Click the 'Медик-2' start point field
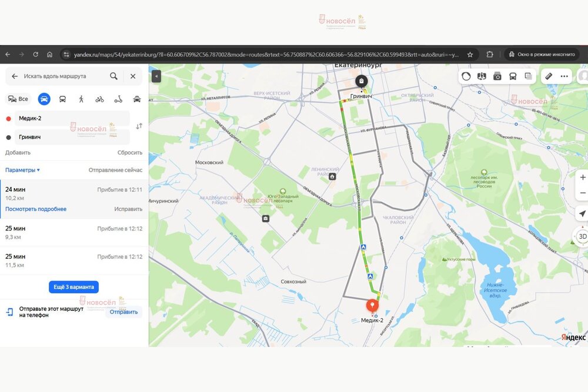Screen dimensions: 588x392 click(72, 119)
